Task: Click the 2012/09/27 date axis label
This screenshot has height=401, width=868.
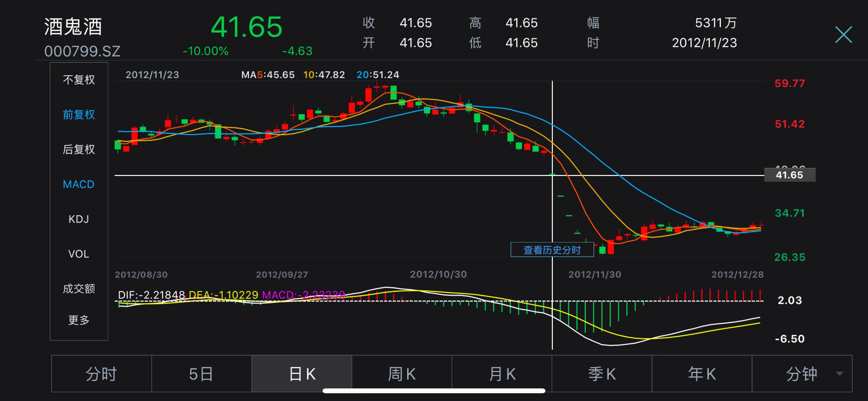Action: (x=282, y=274)
